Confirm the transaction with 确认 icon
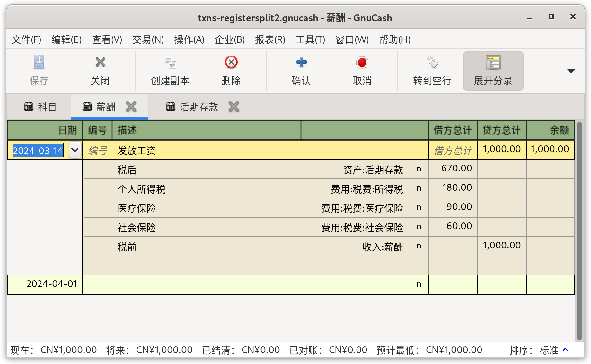591x364 pixels. point(301,62)
